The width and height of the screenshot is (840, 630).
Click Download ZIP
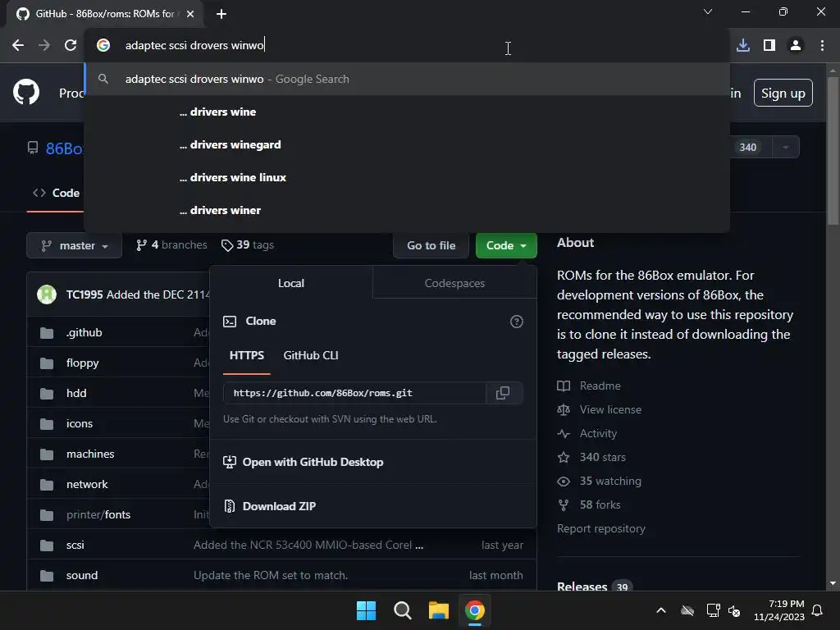point(279,506)
